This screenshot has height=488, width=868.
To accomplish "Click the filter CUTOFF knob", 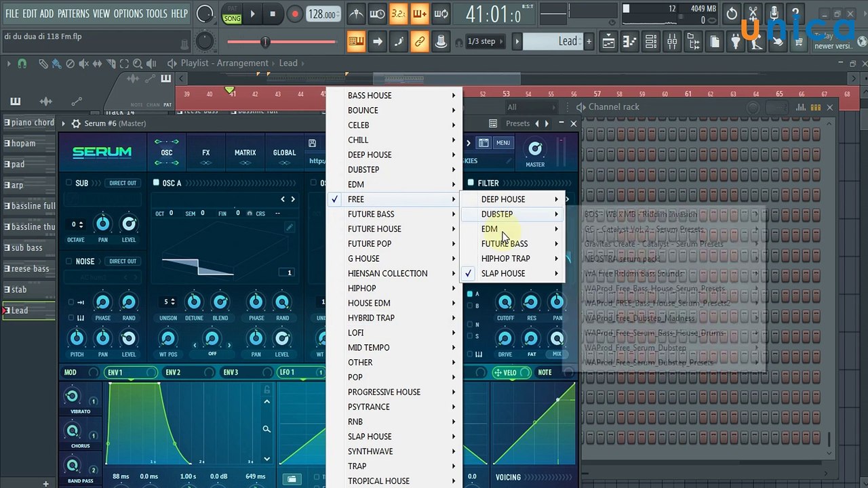I will [505, 302].
